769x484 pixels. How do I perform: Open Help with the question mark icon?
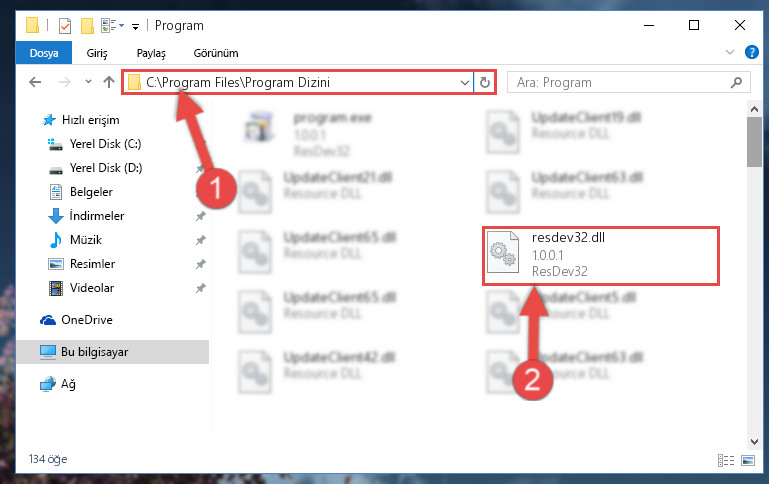[751, 52]
